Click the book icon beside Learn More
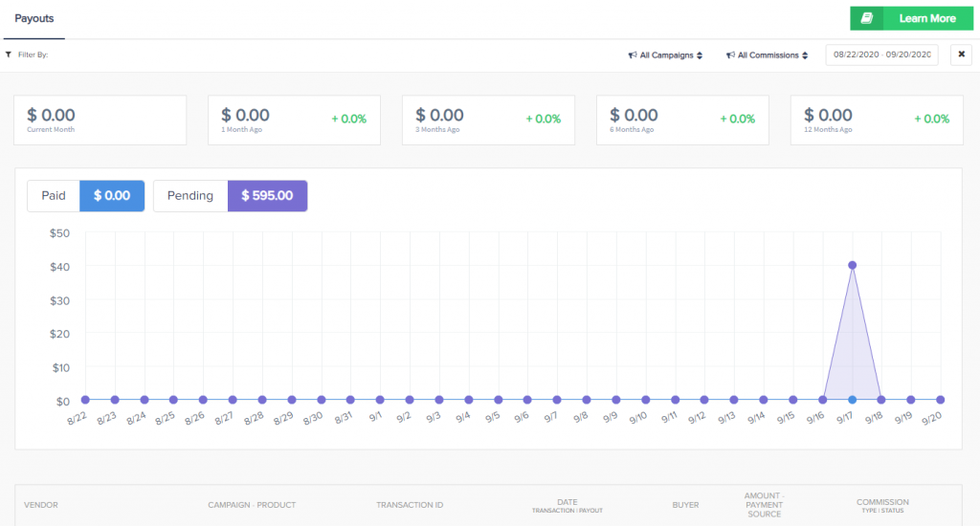The width and height of the screenshot is (980, 526). tap(867, 18)
